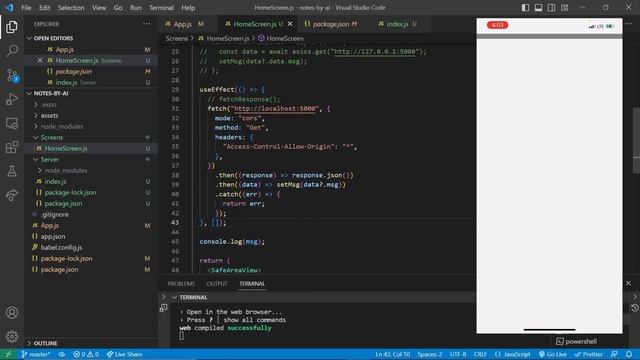Toggle secondary side bar layout icon

coord(551,7)
